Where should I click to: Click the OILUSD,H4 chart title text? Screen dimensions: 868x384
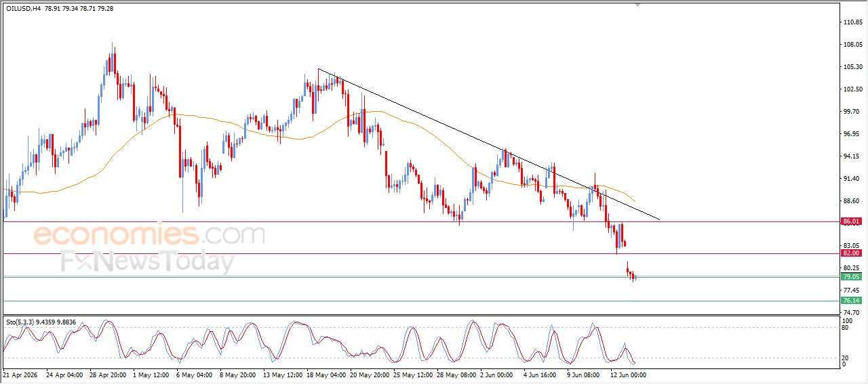(x=24, y=9)
